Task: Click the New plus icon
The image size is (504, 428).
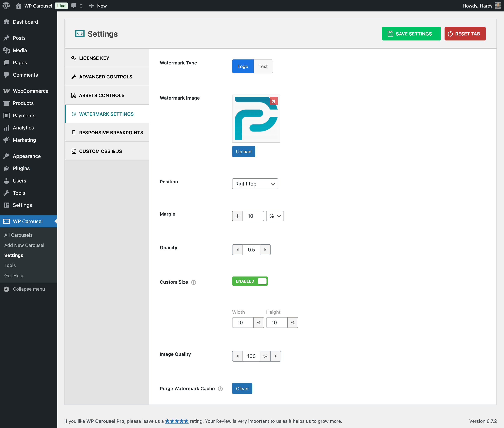Action: coord(92,6)
